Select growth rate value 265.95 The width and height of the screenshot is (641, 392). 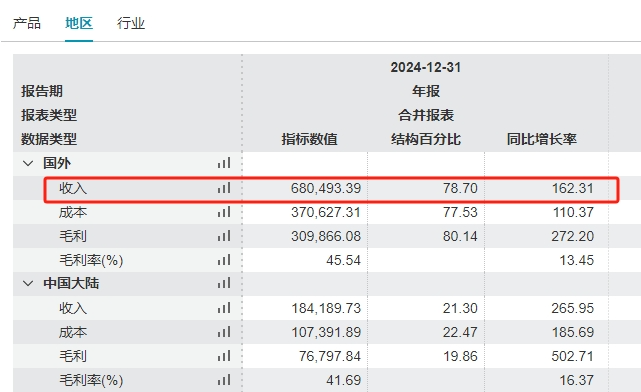tap(572, 308)
